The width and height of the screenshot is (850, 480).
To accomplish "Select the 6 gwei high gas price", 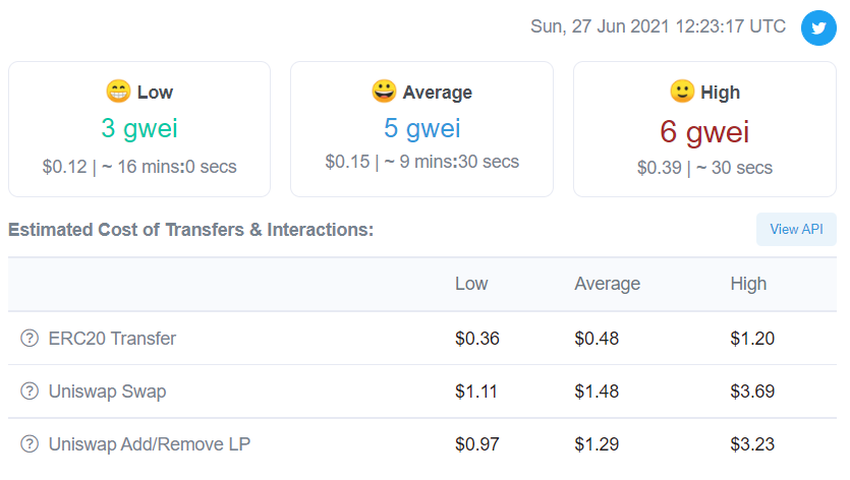I will 704,131.
